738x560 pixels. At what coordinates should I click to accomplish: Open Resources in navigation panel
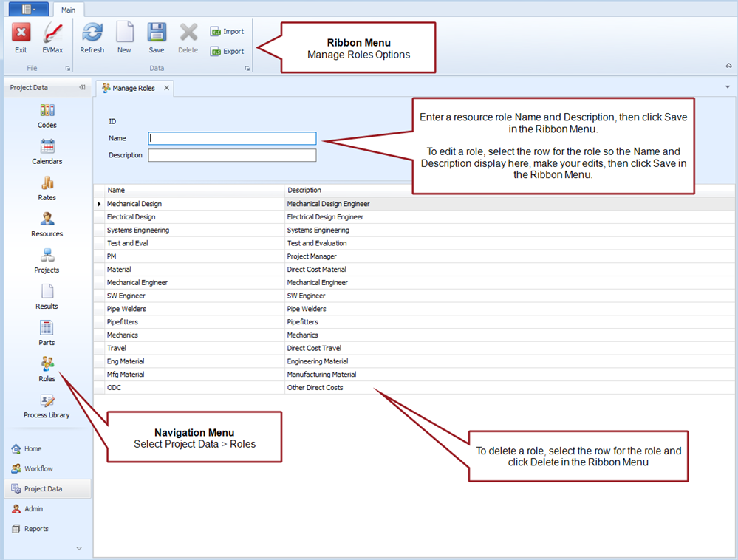pos(47,225)
